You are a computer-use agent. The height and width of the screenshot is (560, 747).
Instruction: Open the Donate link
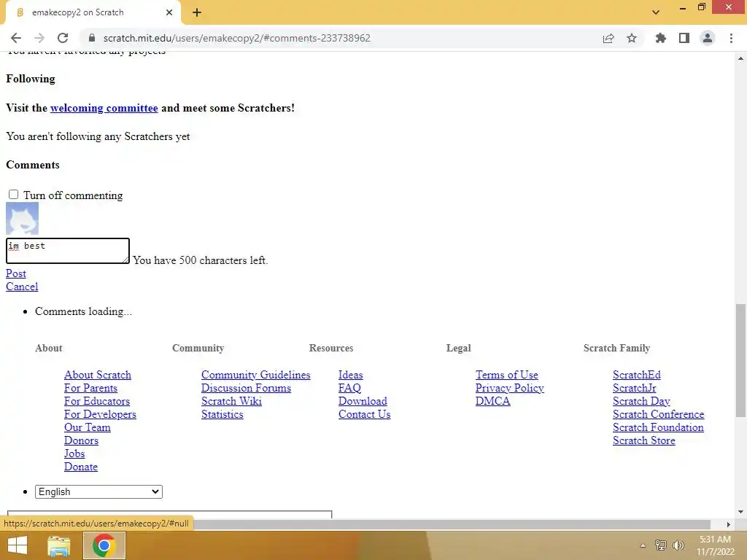[80, 467]
